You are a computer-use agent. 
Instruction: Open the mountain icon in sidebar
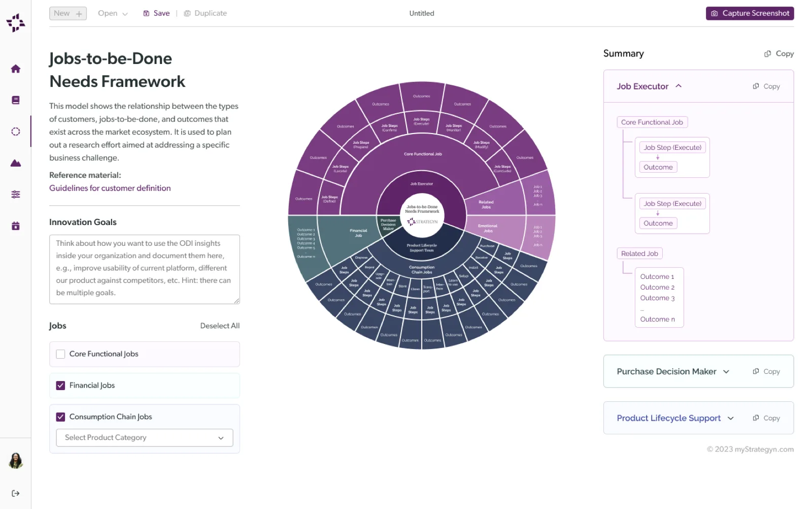(x=16, y=163)
